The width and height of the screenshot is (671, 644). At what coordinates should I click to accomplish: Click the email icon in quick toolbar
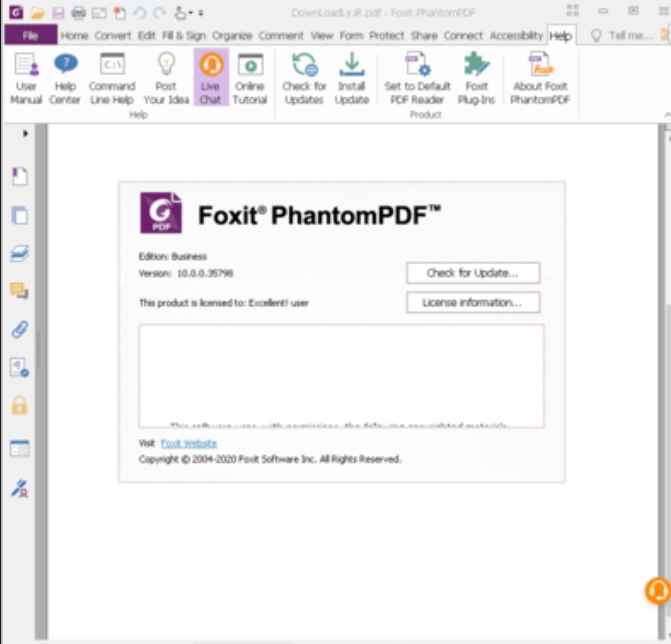[99, 13]
